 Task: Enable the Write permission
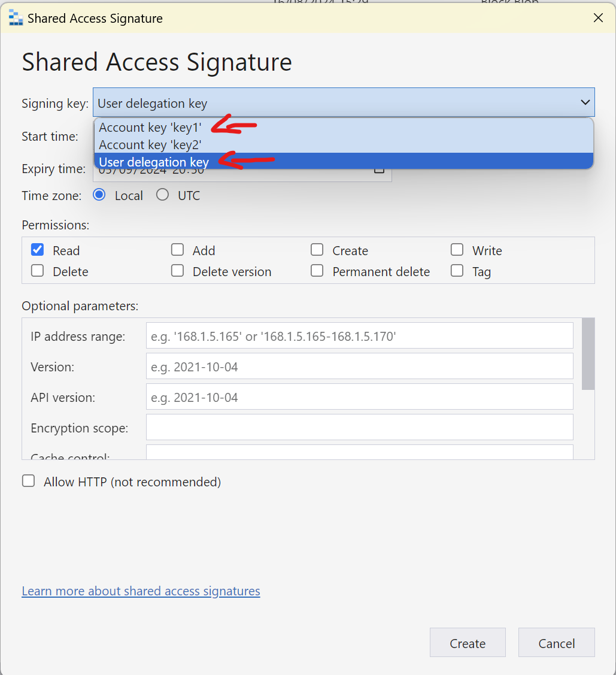457,250
